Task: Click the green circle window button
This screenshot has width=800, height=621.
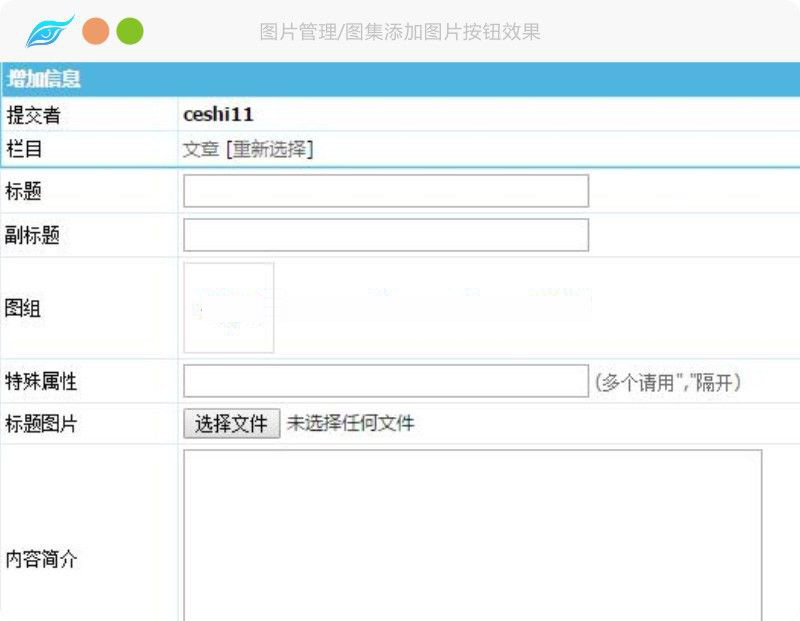Action: (x=130, y=32)
